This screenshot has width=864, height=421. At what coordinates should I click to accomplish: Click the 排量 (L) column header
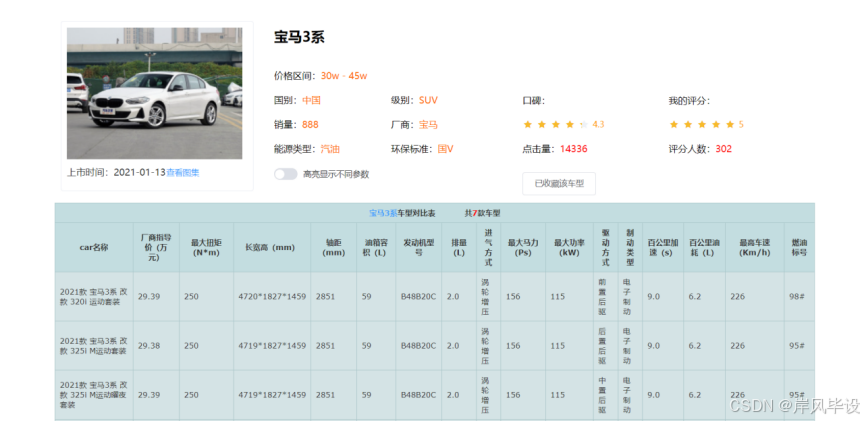[x=458, y=247]
